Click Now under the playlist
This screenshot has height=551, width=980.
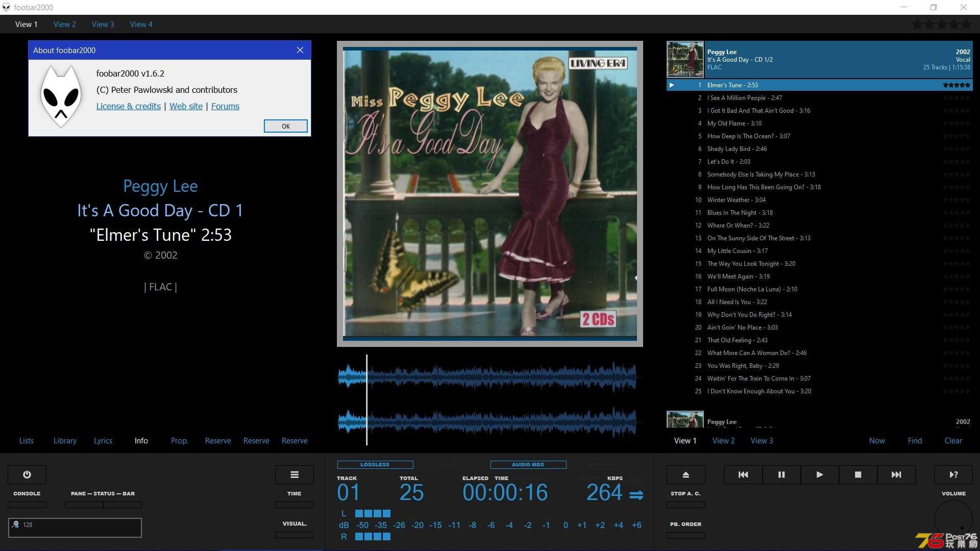[877, 441]
